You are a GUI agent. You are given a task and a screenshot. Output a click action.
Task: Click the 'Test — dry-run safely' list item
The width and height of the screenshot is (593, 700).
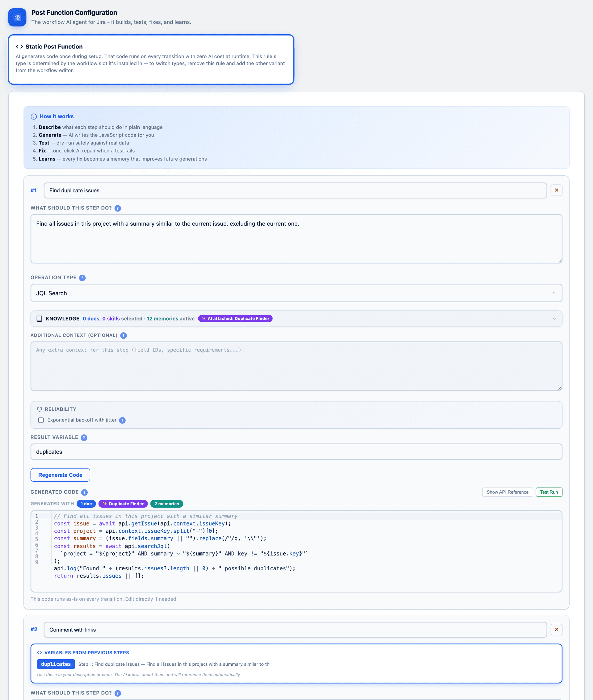click(84, 143)
